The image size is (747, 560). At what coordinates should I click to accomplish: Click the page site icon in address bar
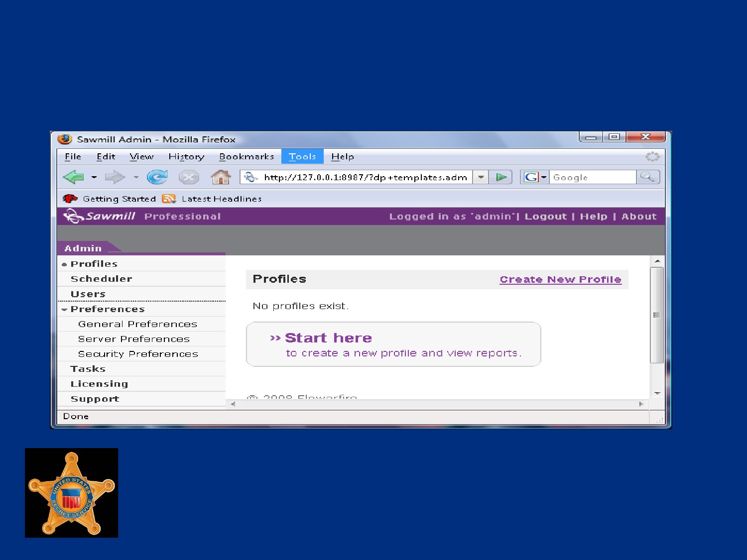coord(250,177)
